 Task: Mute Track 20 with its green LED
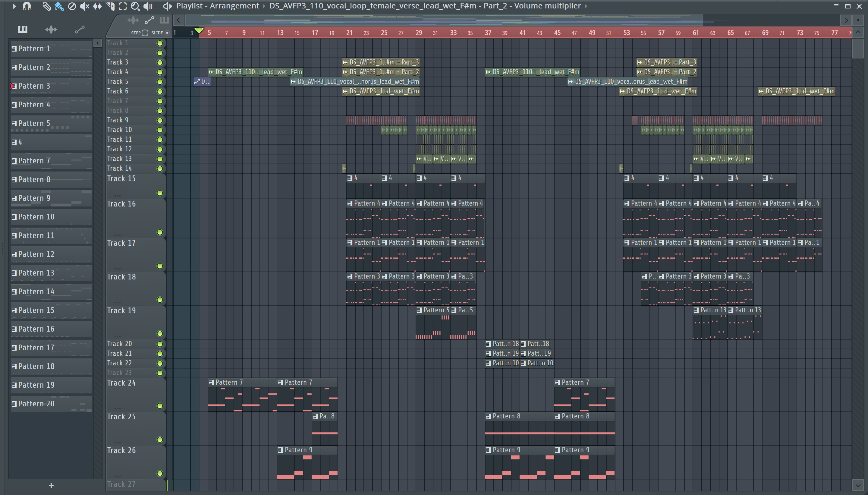[x=160, y=344]
